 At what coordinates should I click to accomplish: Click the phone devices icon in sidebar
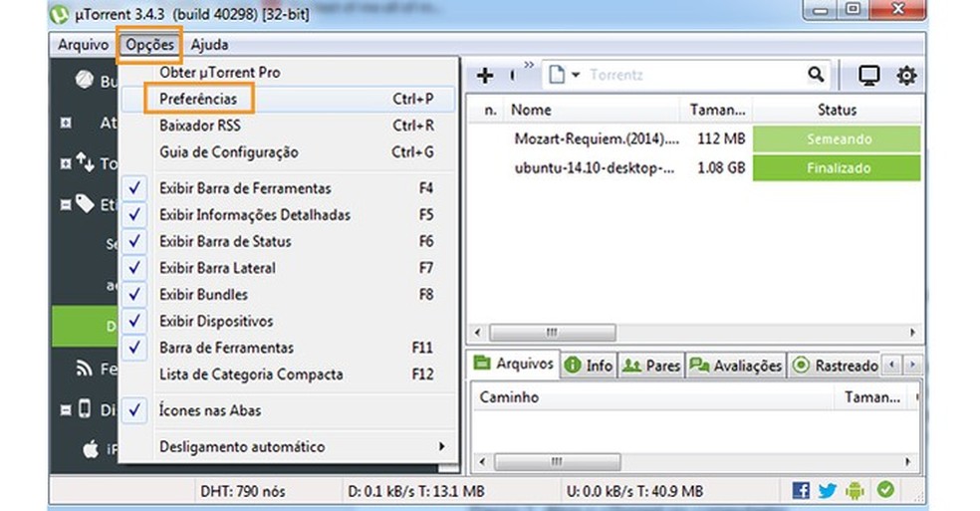click(85, 409)
